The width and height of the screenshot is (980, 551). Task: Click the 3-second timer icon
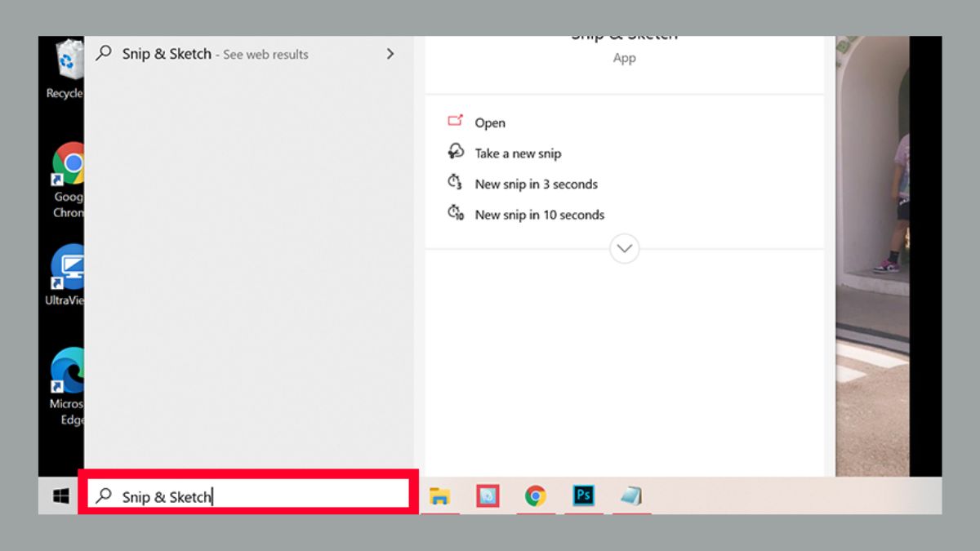[455, 183]
